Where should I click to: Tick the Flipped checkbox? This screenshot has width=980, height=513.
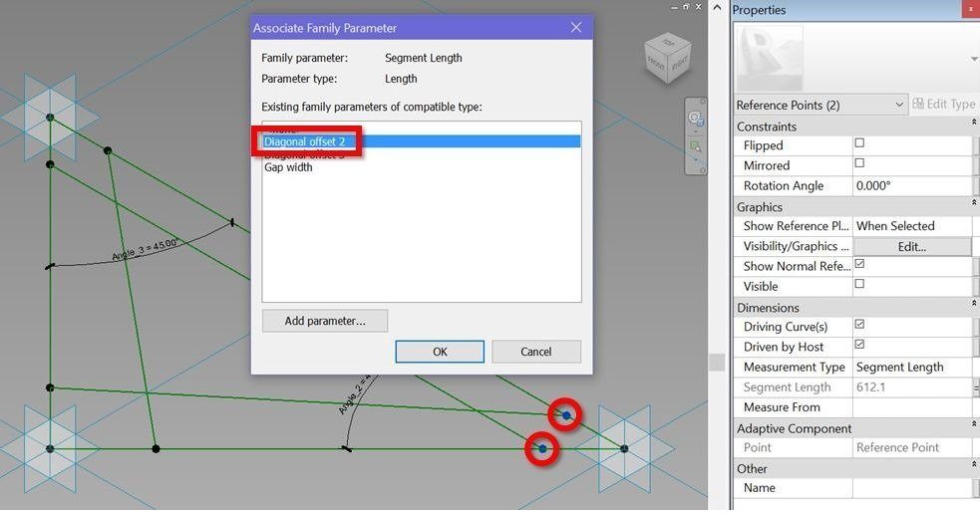click(x=859, y=143)
